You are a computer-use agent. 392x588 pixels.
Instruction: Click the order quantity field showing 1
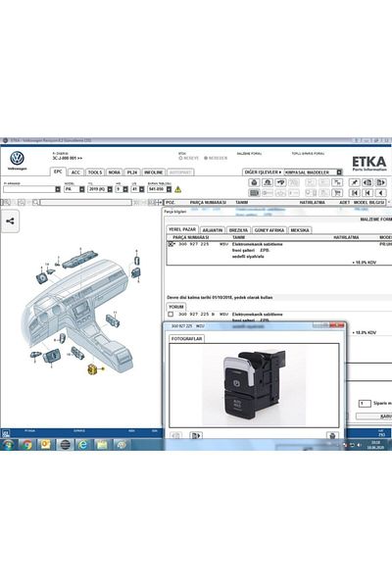tap(365, 404)
